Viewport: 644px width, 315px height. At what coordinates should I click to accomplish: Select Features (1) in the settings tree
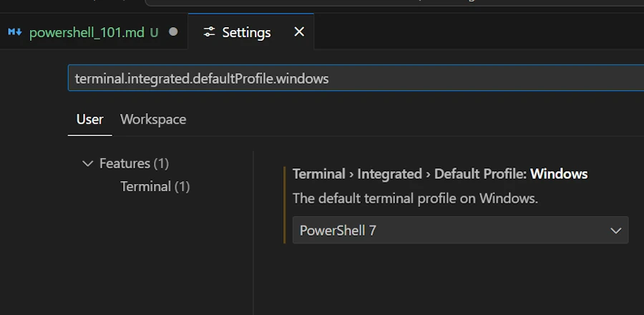(x=134, y=164)
